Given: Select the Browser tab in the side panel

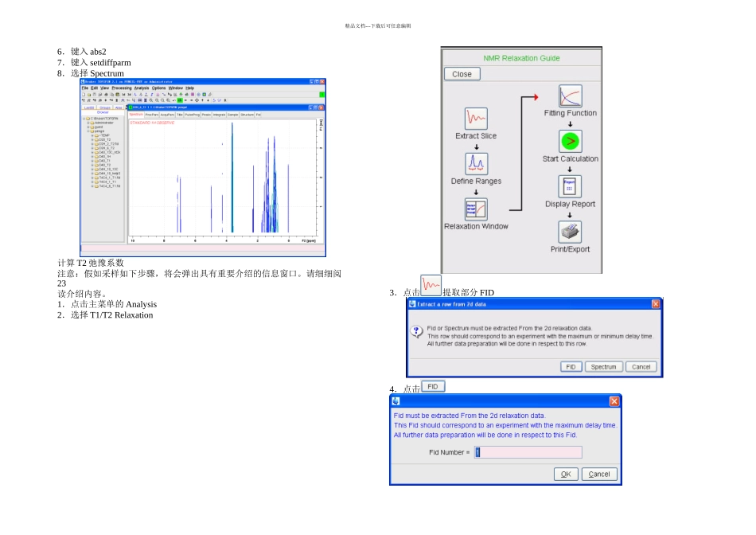Looking at the screenshot, I should click(103, 112).
